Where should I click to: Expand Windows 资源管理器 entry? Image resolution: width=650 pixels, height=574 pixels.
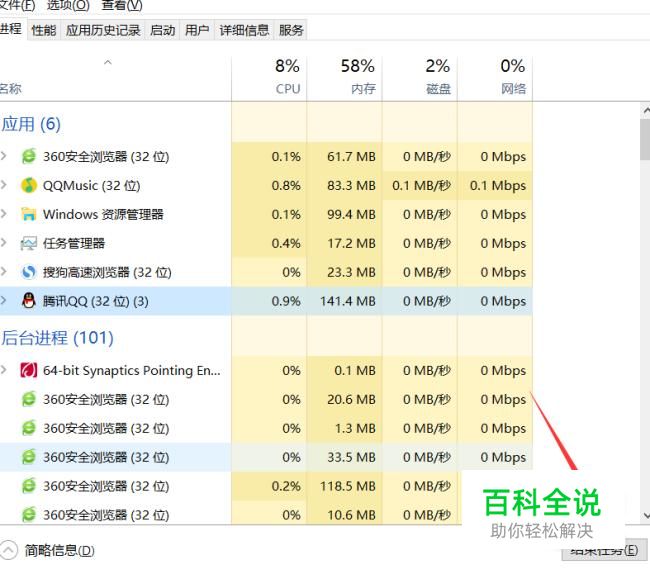(4, 214)
